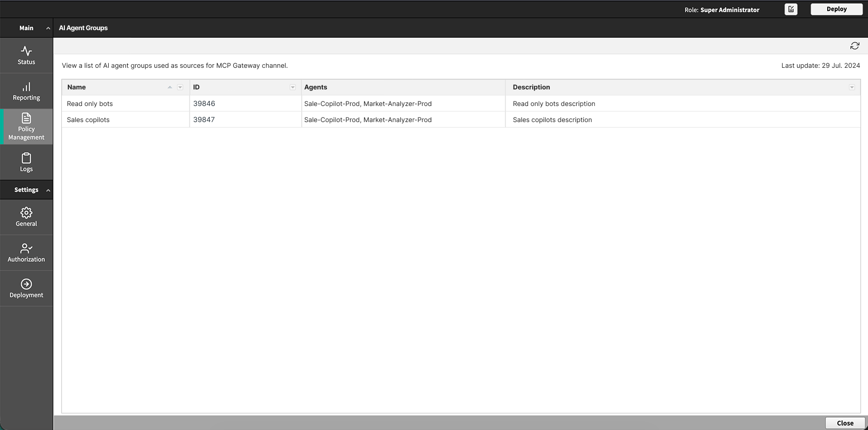Open the Status section

pos(26,55)
